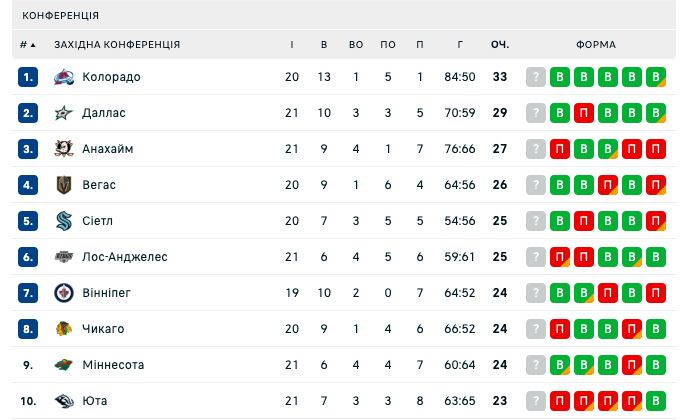Click the Dallas Stars team logo
The height and width of the screenshot is (420, 688).
point(64,113)
